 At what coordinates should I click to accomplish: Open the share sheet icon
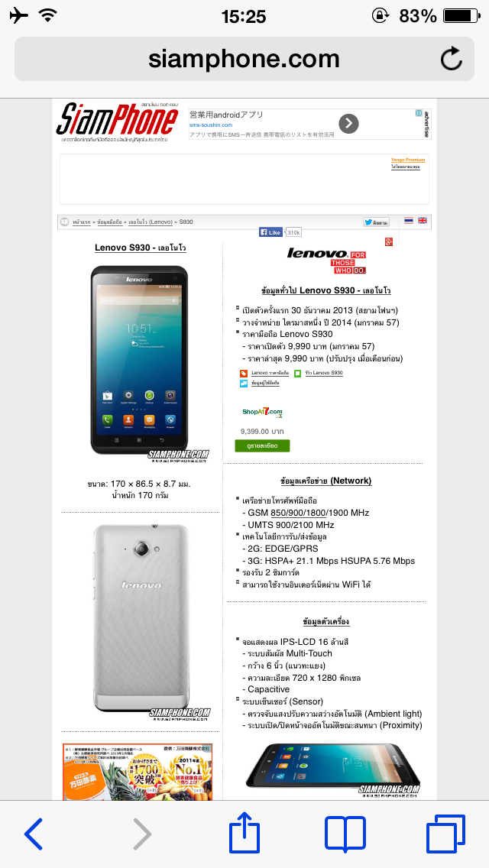(244, 831)
